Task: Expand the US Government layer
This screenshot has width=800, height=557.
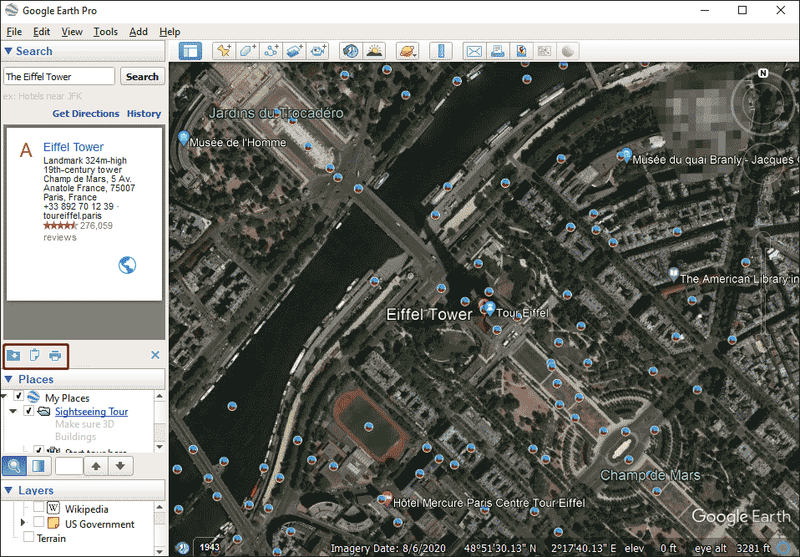Action: point(22,523)
